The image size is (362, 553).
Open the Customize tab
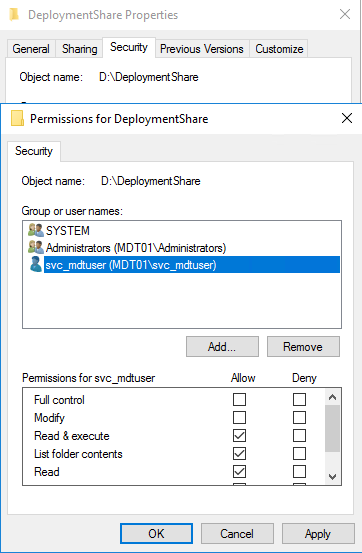coord(279,49)
